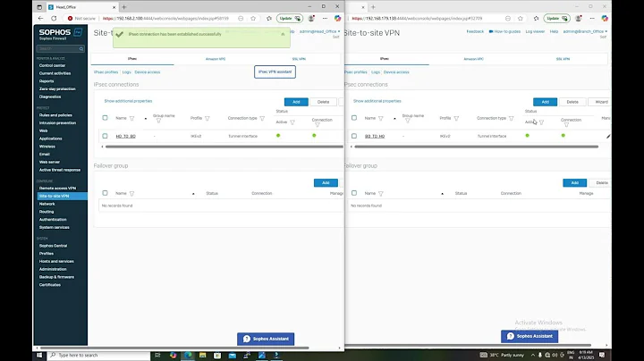
Task: Open File Explorer from the taskbar
Action: coord(202,356)
